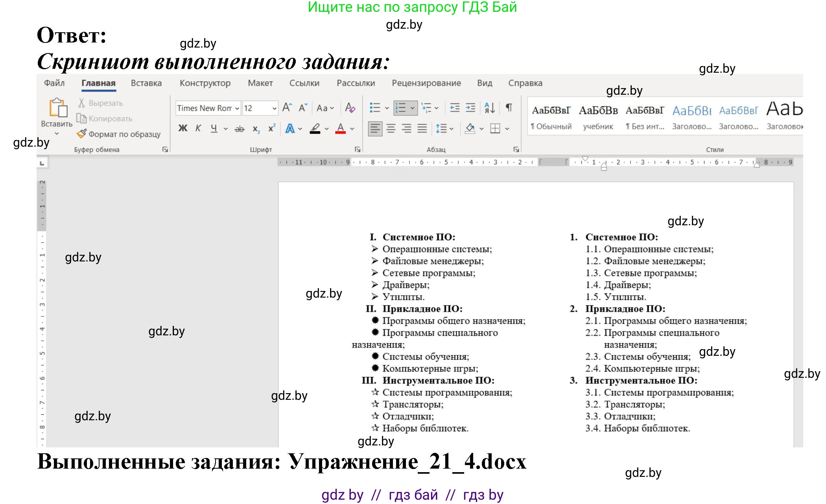Toggle bold with the Ж button
This screenshot has height=504, width=826.
click(182, 128)
